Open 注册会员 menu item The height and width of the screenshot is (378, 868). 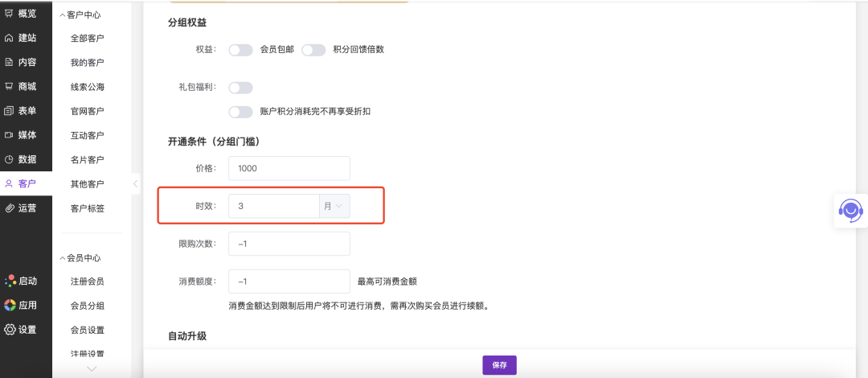pos(88,281)
